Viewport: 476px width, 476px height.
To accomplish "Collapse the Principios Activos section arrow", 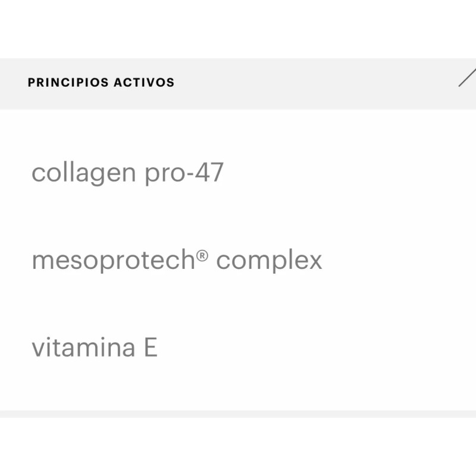I will click(467, 77).
